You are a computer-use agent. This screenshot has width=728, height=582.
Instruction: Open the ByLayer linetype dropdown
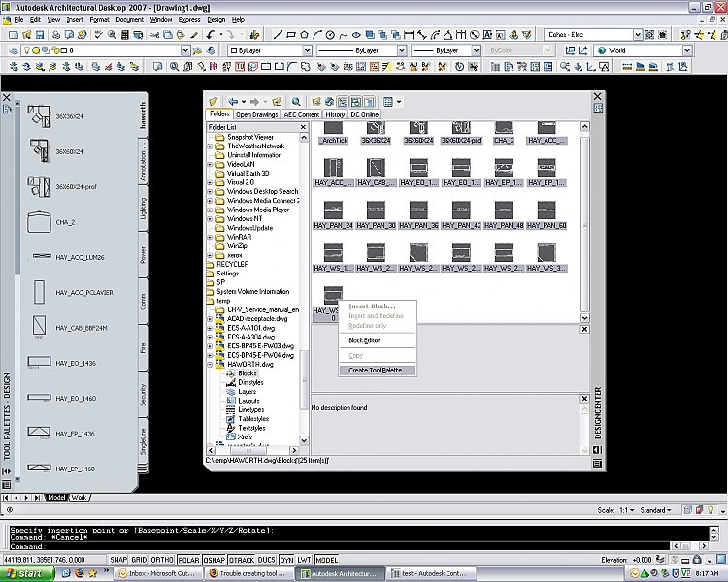click(x=402, y=50)
